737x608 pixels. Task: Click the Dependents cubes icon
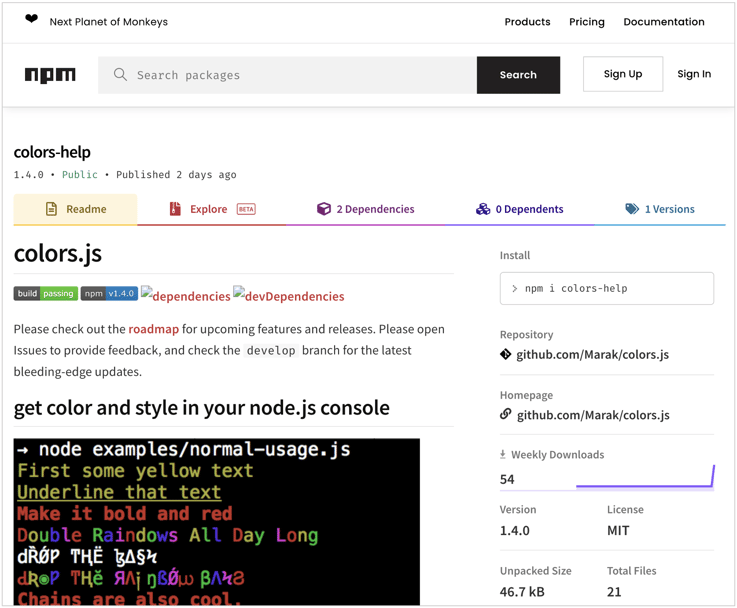tap(483, 209)
